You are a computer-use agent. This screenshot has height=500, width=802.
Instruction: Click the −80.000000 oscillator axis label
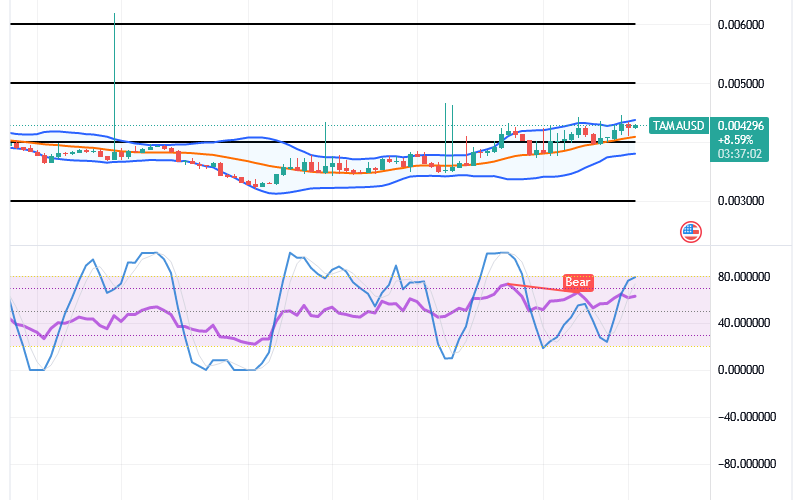coord(747,464)
